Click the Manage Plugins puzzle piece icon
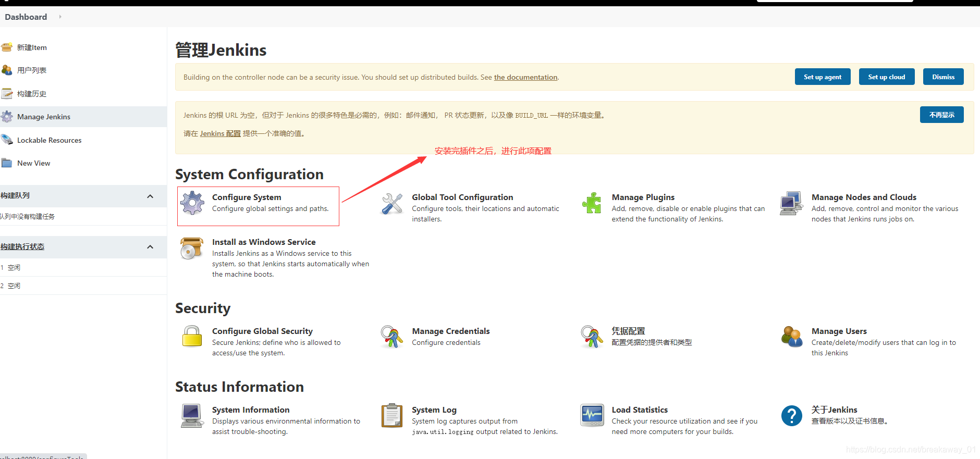980x459 pixels. (x=592, y=203)
